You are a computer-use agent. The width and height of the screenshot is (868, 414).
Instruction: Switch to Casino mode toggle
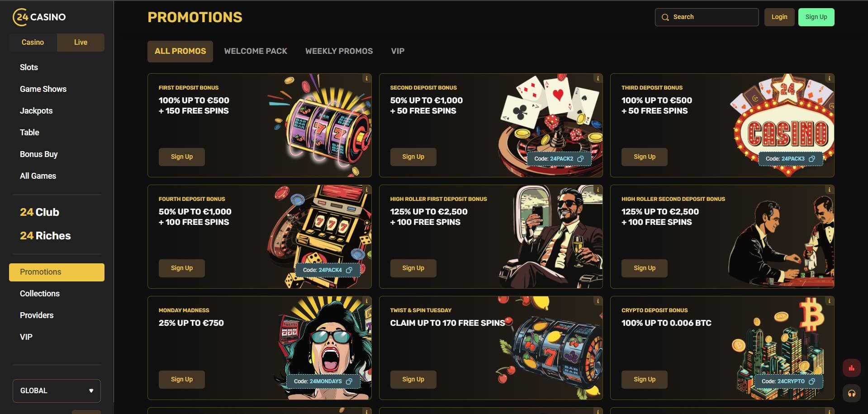(33, 42)
